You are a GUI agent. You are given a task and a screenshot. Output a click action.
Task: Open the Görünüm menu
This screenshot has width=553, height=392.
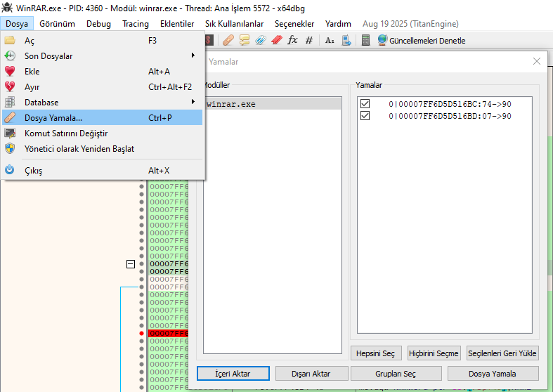point(57,24)
